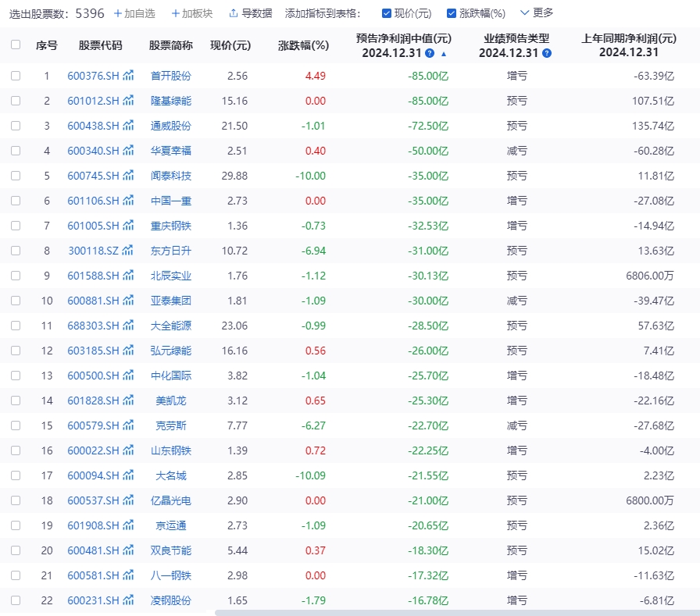Check the row checkbox for 亚泰集团
The image size is (700, 616).
[x=16, y=301]
